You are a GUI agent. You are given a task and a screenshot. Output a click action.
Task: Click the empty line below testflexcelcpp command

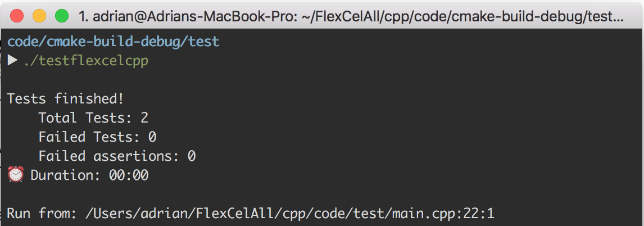(x=322, y=80)
